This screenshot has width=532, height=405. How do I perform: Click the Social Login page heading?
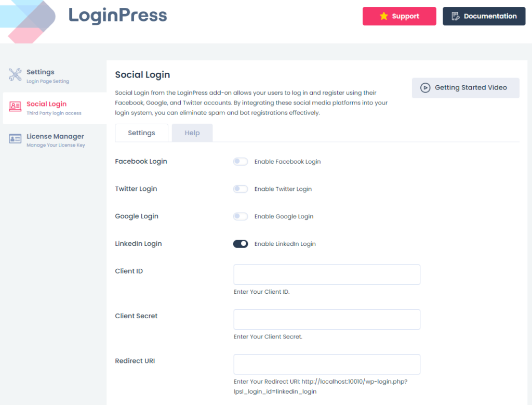pyautogui.click(x=142, y=75)
